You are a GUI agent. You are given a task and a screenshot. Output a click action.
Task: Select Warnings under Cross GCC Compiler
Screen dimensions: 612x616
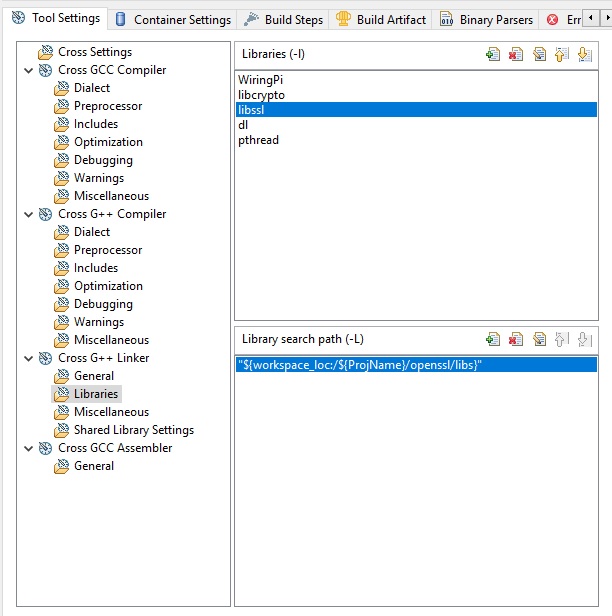(x=99, y=178)
